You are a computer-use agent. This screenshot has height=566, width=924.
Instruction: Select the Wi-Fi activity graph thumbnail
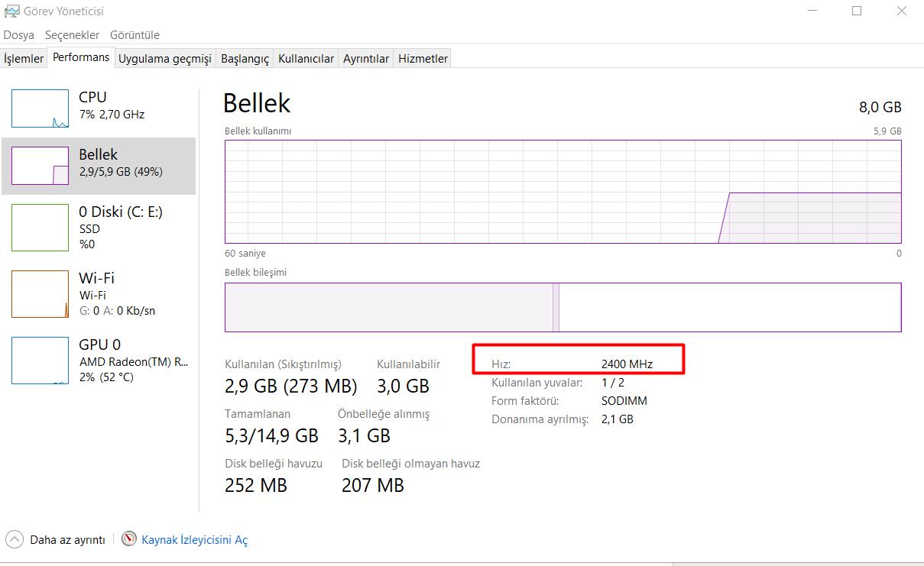coord(40,293)
